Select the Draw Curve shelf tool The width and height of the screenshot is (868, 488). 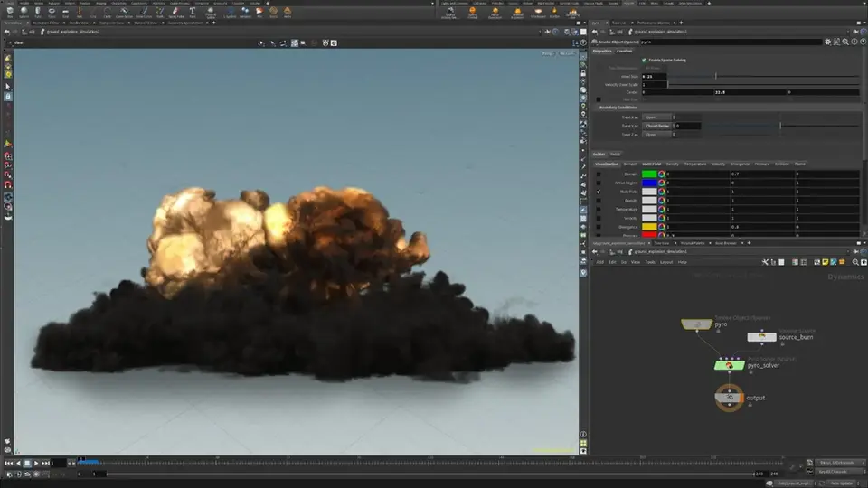pos(144,12)
